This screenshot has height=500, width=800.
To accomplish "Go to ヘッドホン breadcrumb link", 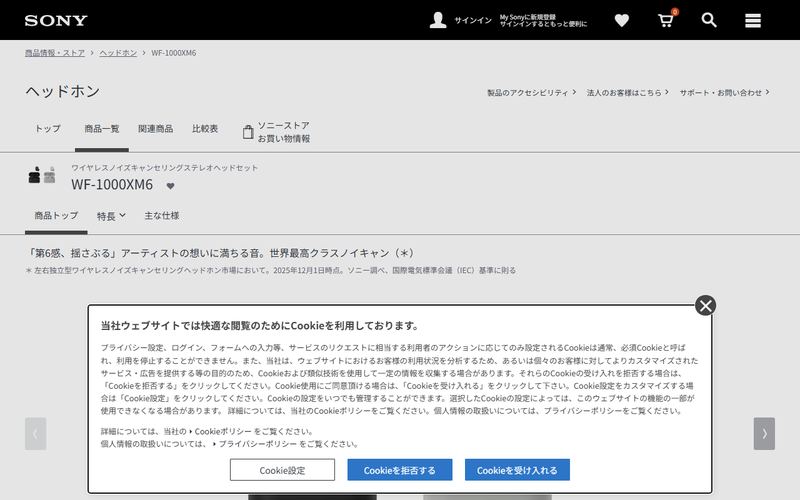I will coord(118,53).
